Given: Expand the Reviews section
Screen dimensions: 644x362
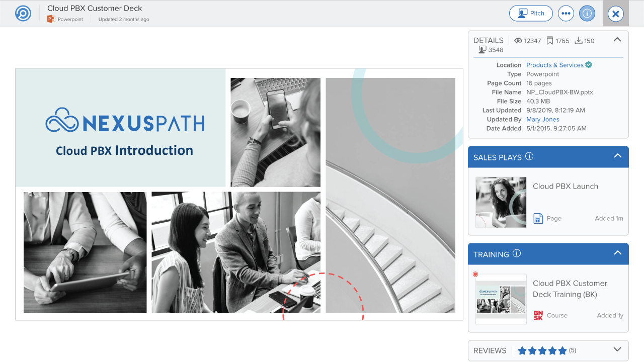Looking at the screenshot, I should click(x=618, y=350).
